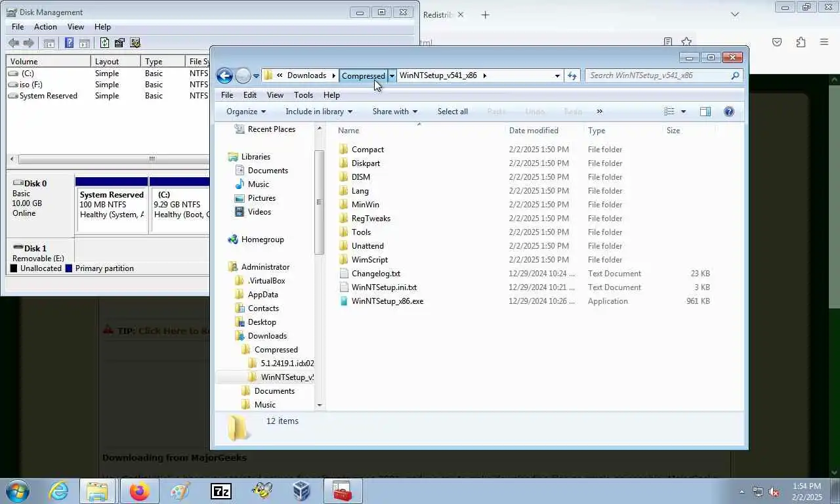Select the Compact folder
This screenshot has height=504, width=840.
[x=367, y=150]
